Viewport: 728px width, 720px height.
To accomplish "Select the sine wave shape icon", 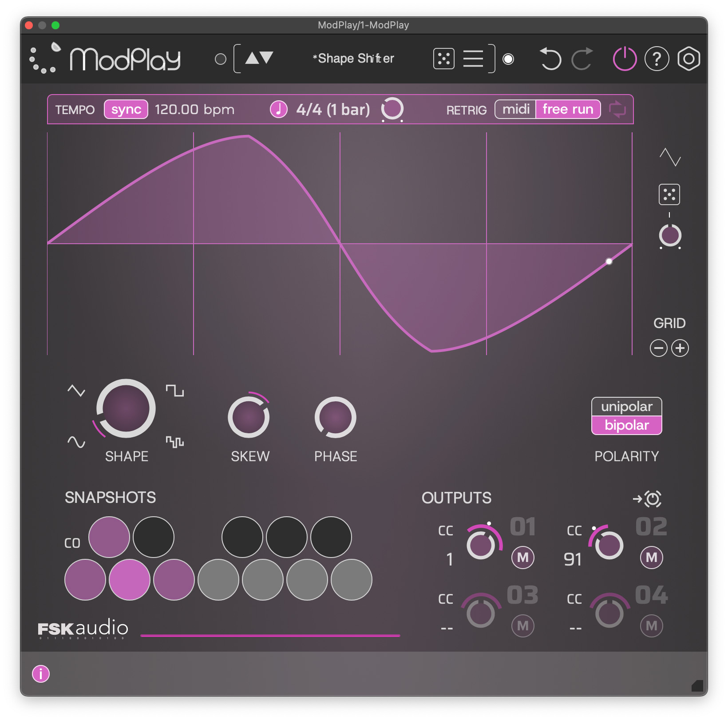I will (x=76, y=442).
